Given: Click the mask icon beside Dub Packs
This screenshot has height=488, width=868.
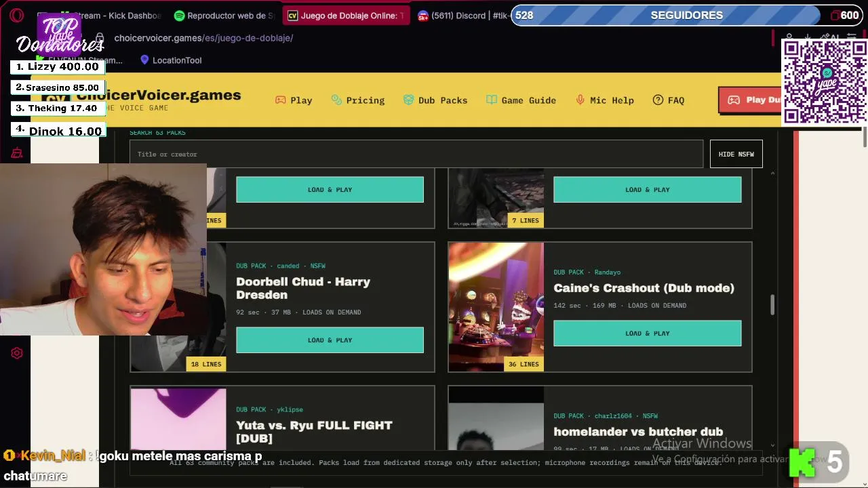Looking at the screenshot, I should (408, 100).
